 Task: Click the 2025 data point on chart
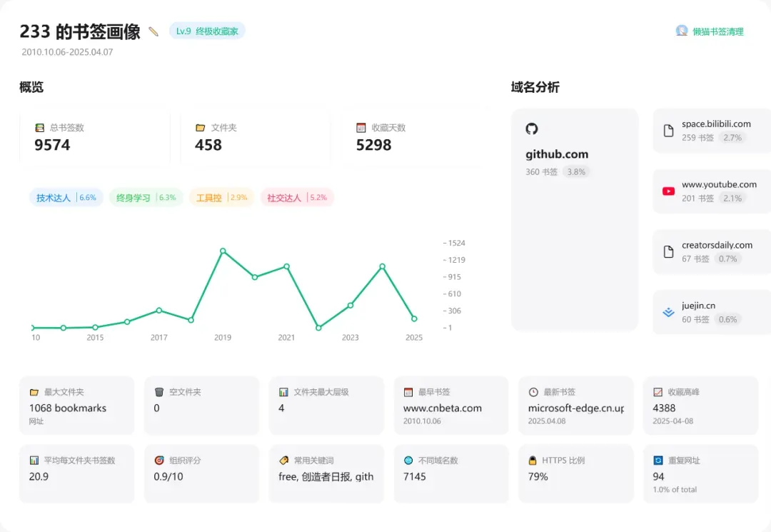(414, 318)
